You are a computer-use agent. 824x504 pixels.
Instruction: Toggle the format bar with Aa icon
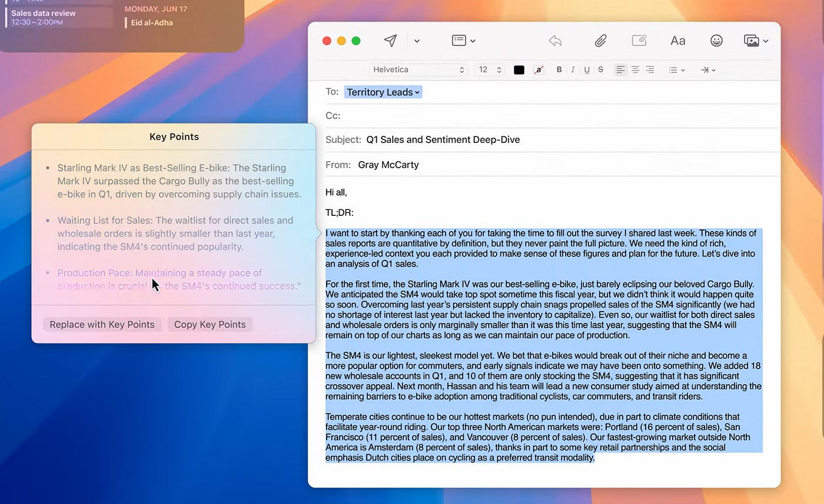click(x=678, y=41)
